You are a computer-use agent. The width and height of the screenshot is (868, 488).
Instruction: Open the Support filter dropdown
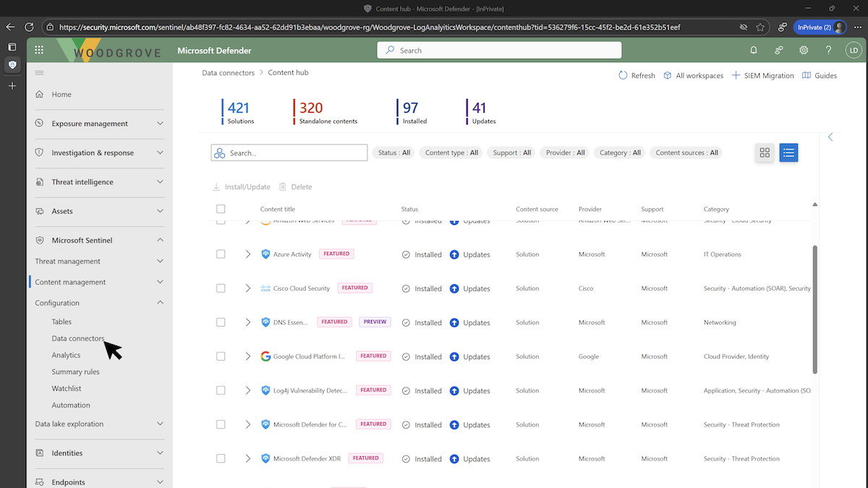tap(511, 153)
